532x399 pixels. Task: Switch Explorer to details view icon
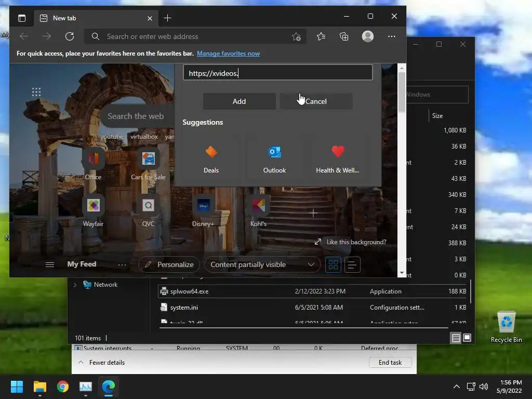coord(456,338)
